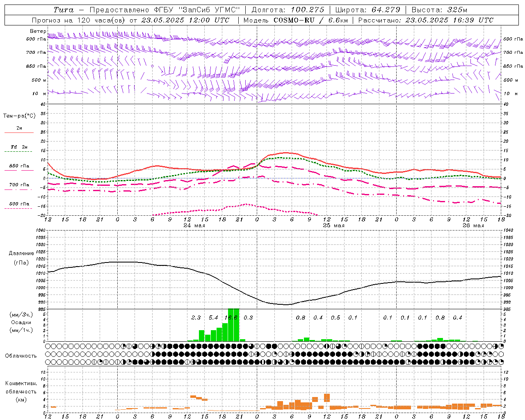Click the "2.3" precipitation total value
This screenshot has height=420, width=525.
196,317
